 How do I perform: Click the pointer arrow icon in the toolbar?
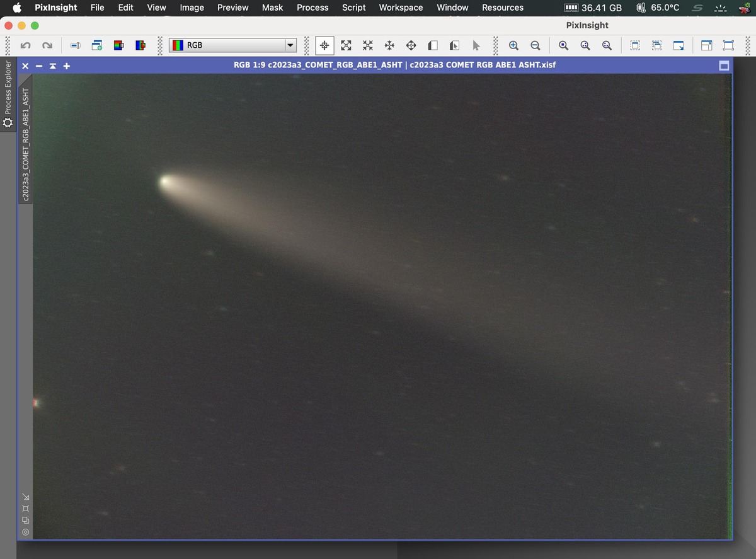pyautogui.click(x=476, y=45)
